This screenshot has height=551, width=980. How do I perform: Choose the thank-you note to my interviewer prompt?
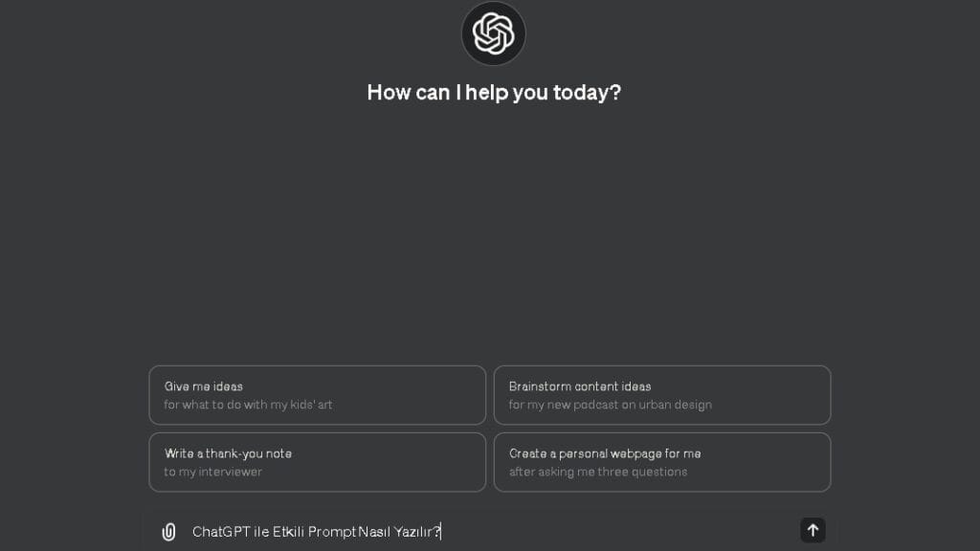pos(317,462)
